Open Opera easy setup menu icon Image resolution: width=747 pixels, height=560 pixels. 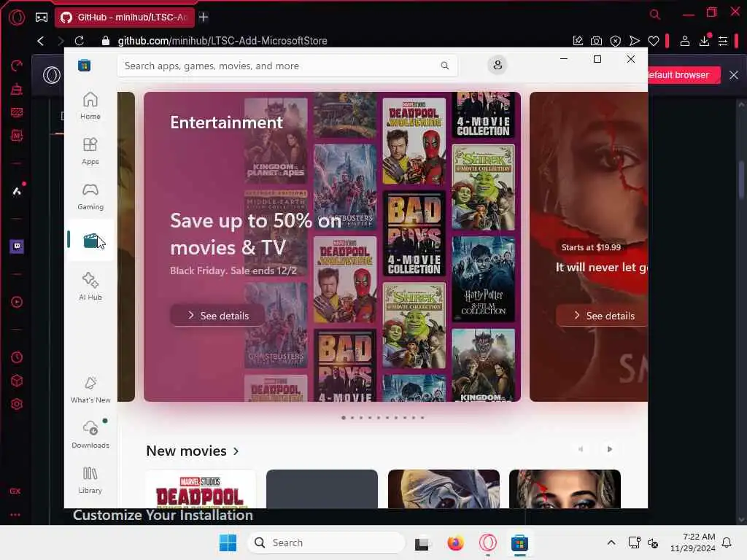(723, 41)
